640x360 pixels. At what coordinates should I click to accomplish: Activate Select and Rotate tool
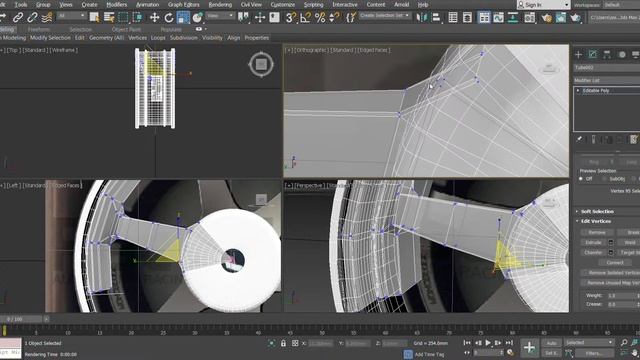[169, 17]
